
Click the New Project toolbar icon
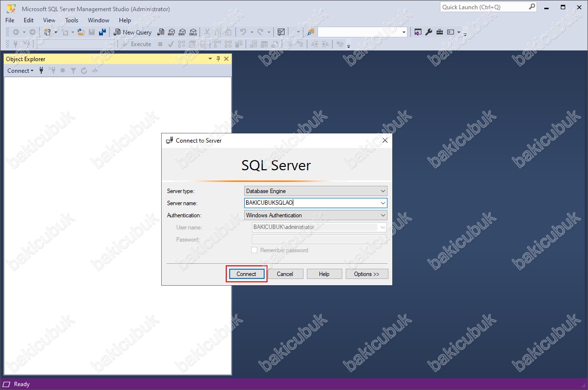tap(47, 32)
